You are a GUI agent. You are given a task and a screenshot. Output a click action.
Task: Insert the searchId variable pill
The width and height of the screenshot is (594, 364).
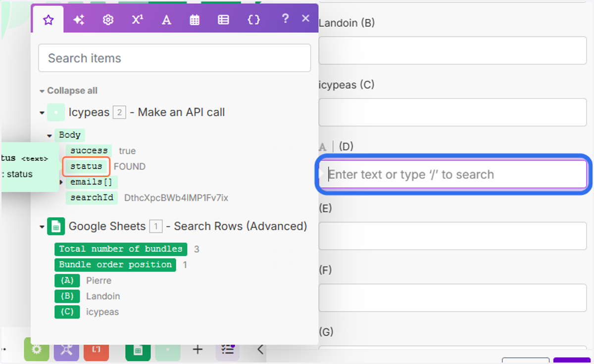tap(92, 198)
